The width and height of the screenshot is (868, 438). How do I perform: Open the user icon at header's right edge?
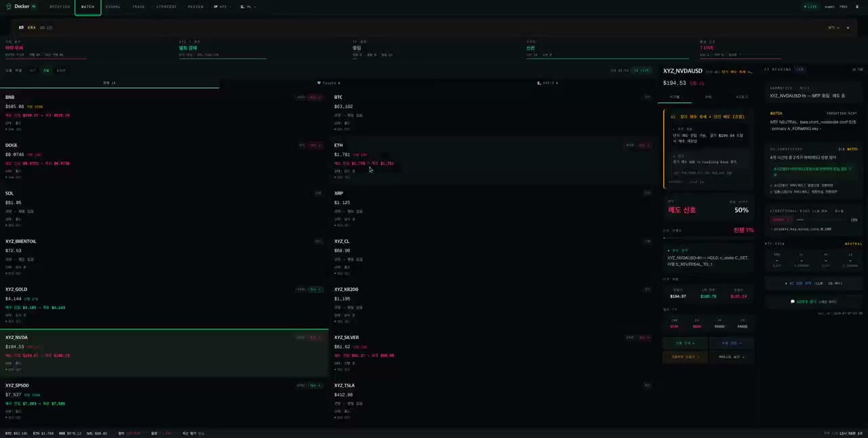856,7
